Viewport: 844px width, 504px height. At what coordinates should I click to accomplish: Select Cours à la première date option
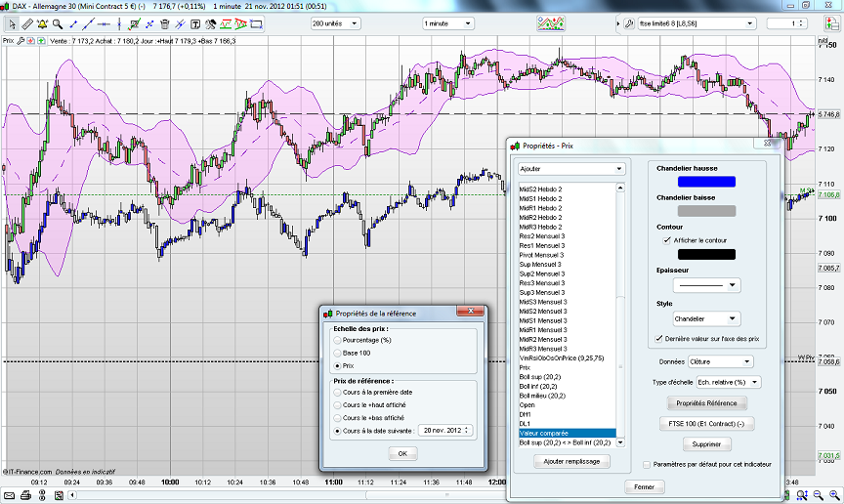(338, 392)
